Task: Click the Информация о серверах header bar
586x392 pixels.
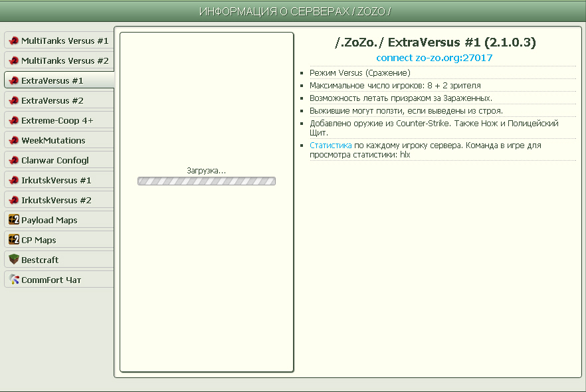Action: [293, 11]
